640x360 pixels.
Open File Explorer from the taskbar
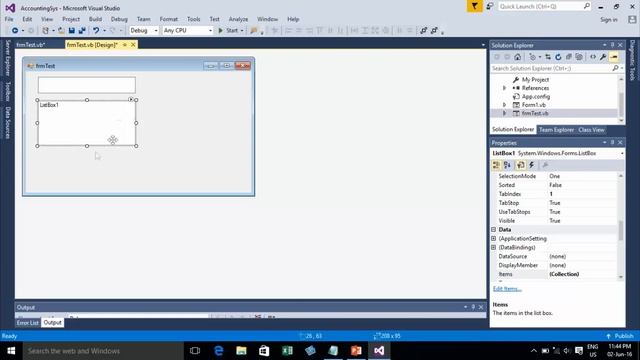[241, 351]
